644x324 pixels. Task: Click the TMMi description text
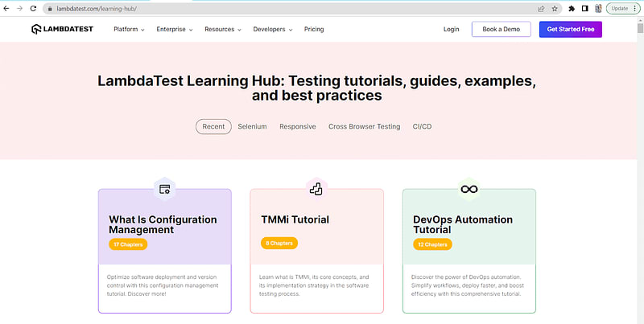(314, 285)
